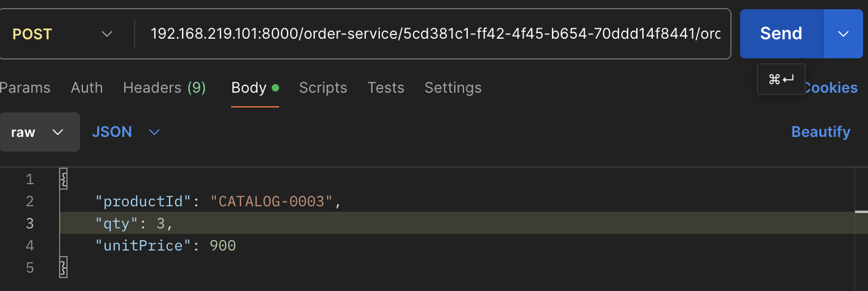
Task: Switch to the Params tab
Action: click(x=25, y=88)
